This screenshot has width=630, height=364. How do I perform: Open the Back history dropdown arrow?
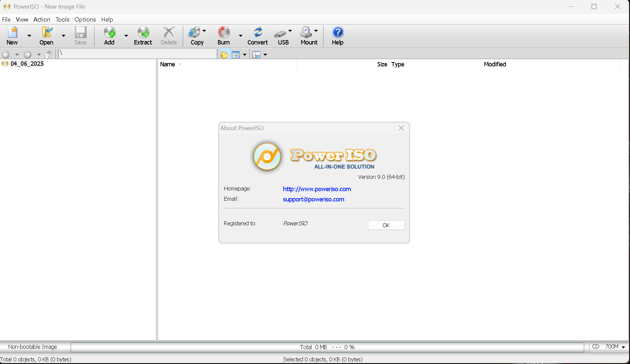(x=17, y=55)
